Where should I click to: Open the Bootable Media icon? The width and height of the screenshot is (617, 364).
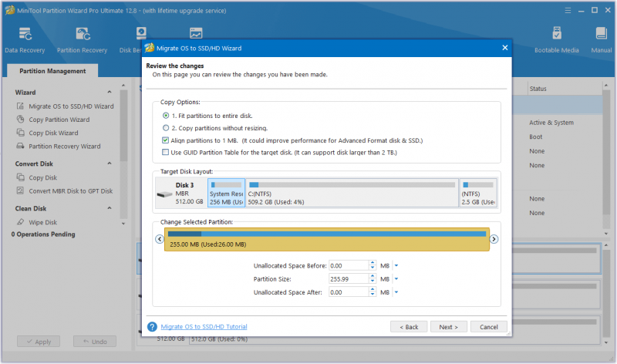(556, 33)
